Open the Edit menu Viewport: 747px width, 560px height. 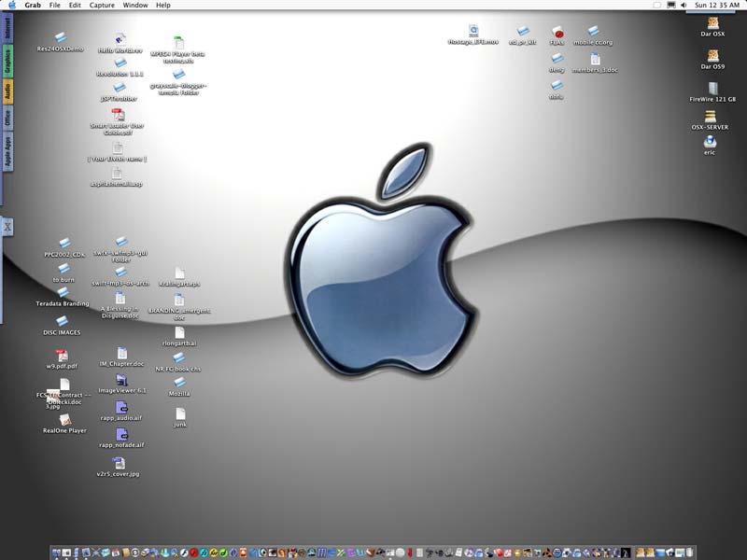(x=75, y=6)
